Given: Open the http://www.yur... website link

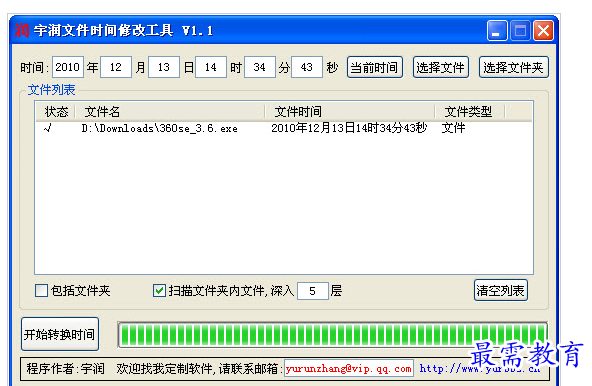Looking at the screenshot, I should click(479, 369).
